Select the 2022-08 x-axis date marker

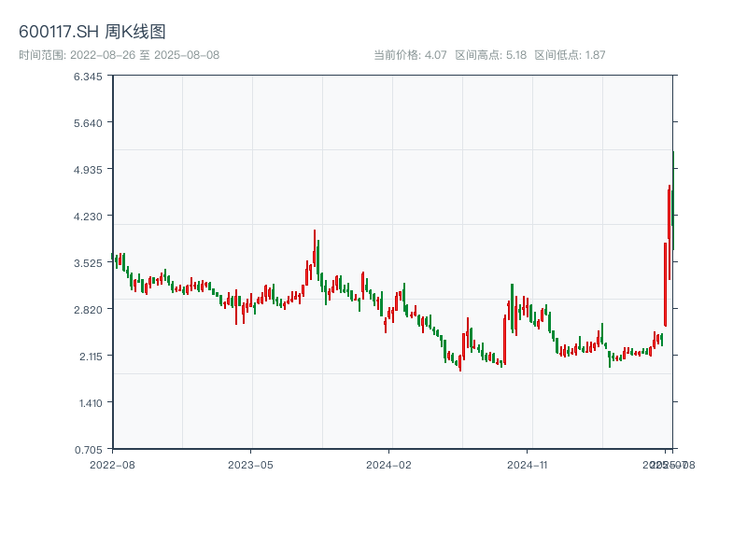coord(112,464)
